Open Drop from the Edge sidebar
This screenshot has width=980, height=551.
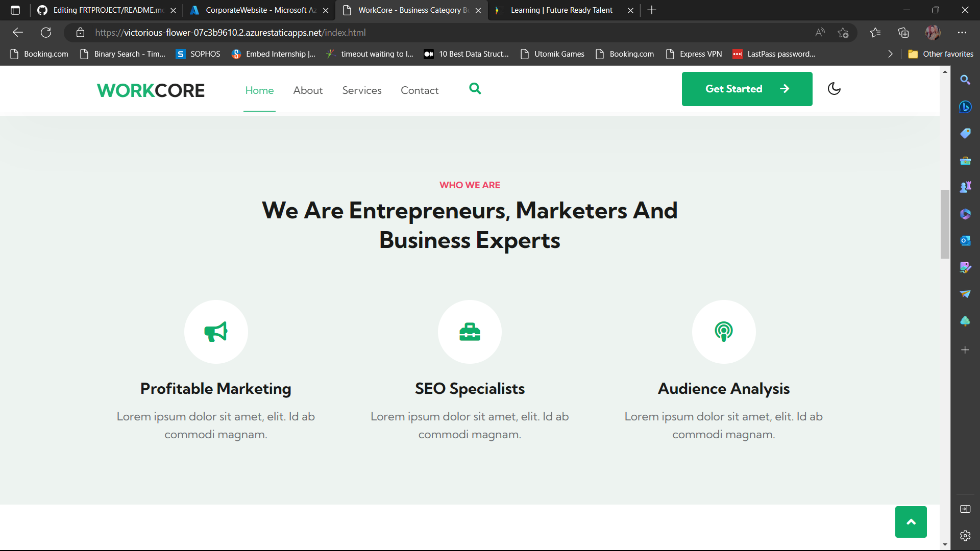coord(965,294)
